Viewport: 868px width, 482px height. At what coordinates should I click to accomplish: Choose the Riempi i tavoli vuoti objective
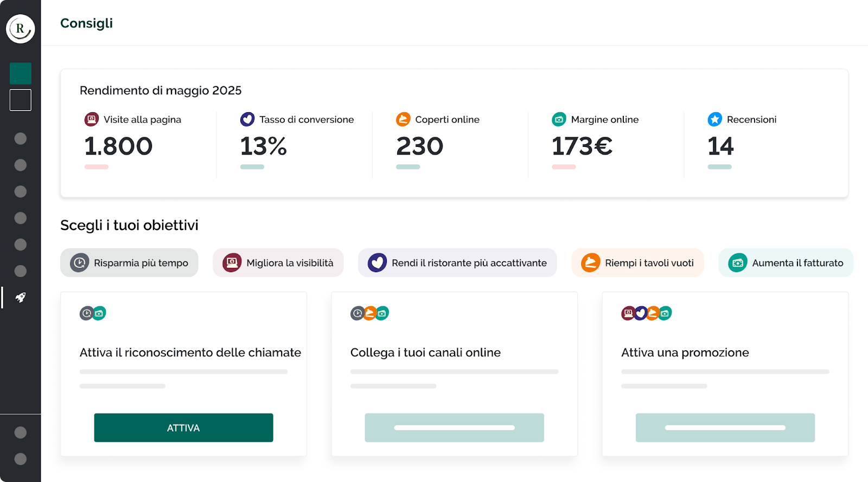[x=637, y=263]
